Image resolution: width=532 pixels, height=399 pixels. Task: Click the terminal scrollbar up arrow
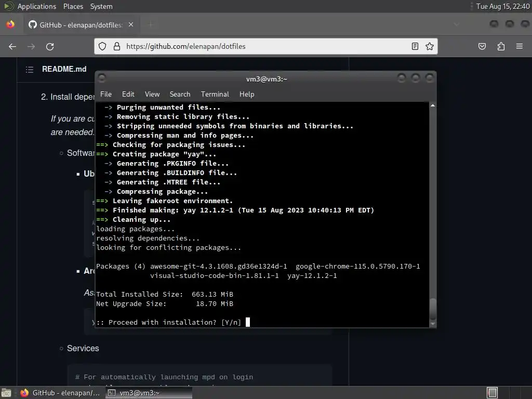[x=433, y=106]
